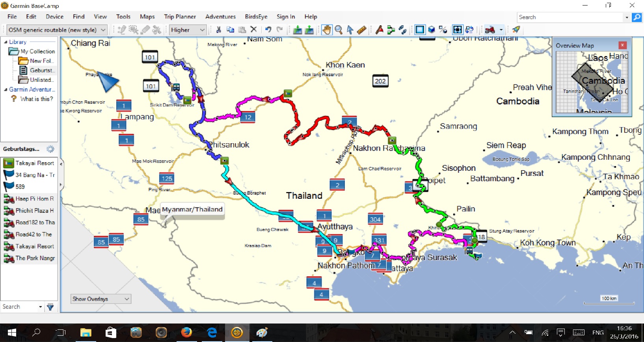This screenshot has width=644, height=342.
Task: Open the Trip Planner menu
Action: tap(180, 17)
